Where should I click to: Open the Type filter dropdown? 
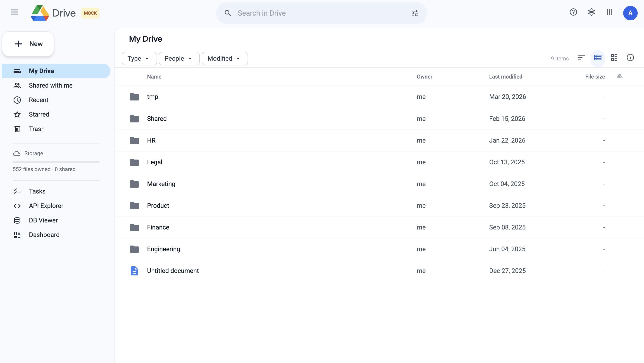coord(139,58)
